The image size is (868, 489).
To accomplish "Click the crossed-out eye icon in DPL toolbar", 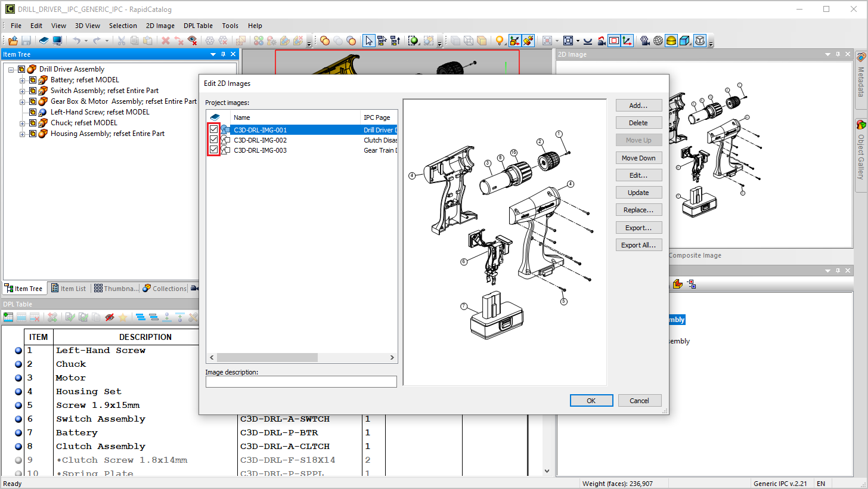I will (x=109, y=317).
